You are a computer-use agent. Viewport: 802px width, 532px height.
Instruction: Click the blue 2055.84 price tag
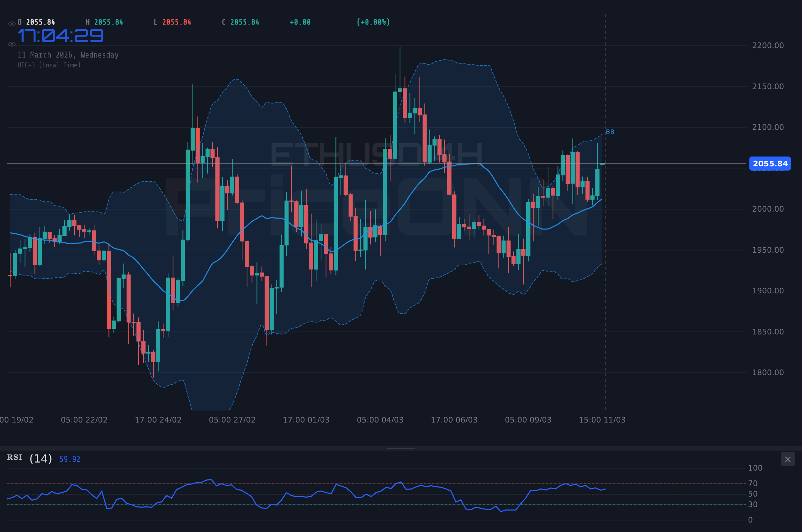pos(770,164)
